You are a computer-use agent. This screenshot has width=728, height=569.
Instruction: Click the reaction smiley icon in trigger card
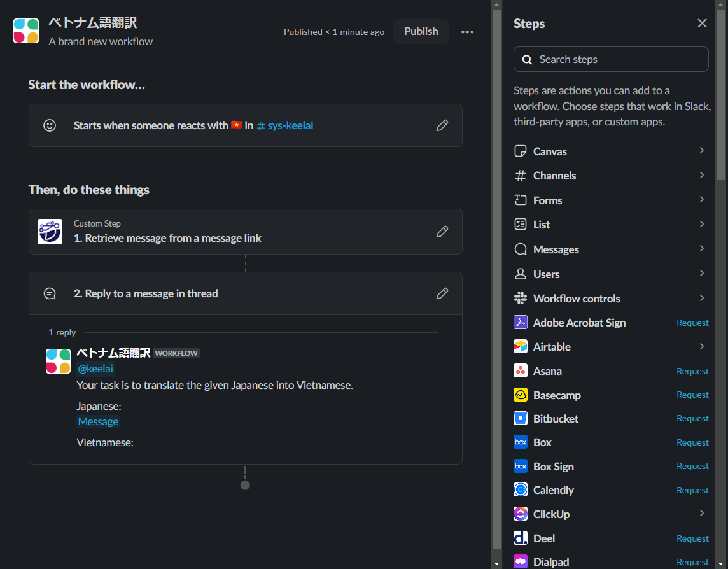pos(50,125)
